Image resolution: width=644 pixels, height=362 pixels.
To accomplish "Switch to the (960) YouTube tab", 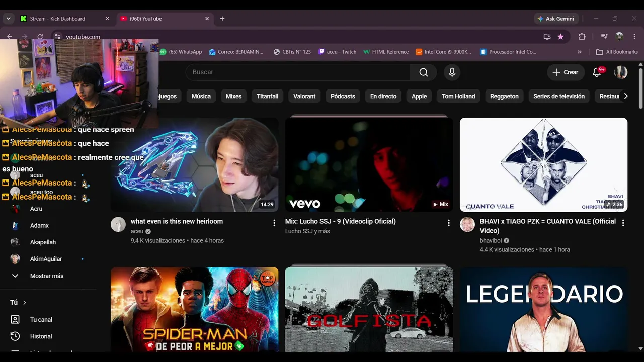I will click(165, 19).
